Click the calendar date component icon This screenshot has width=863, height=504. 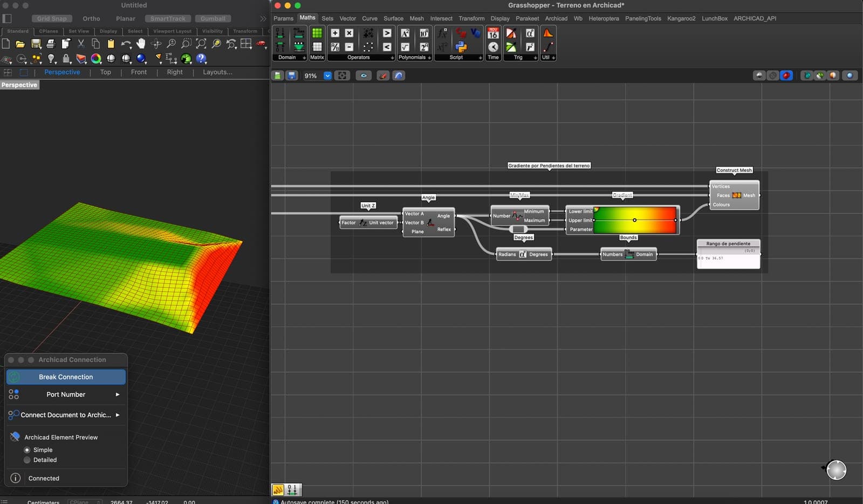point(493,33)
